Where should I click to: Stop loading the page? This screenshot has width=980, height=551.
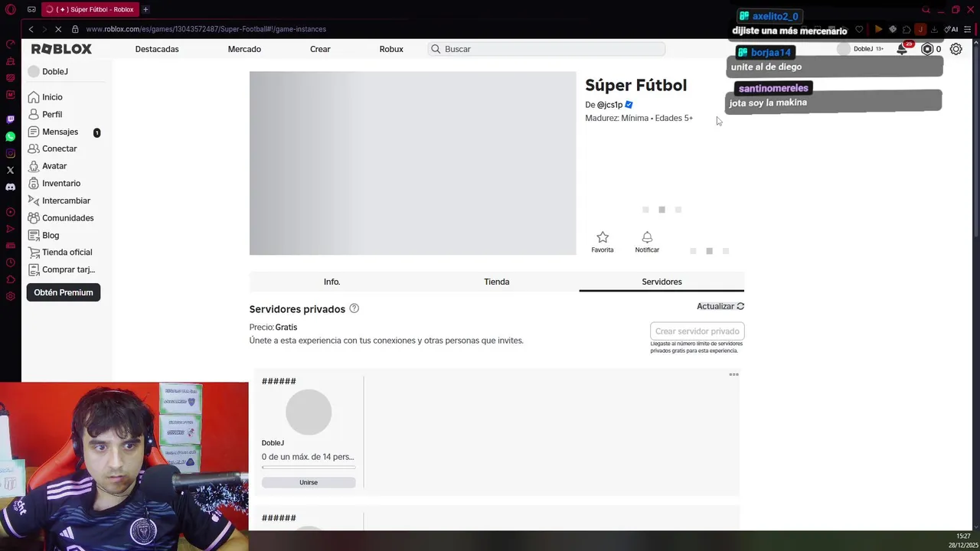pos(58,29)
